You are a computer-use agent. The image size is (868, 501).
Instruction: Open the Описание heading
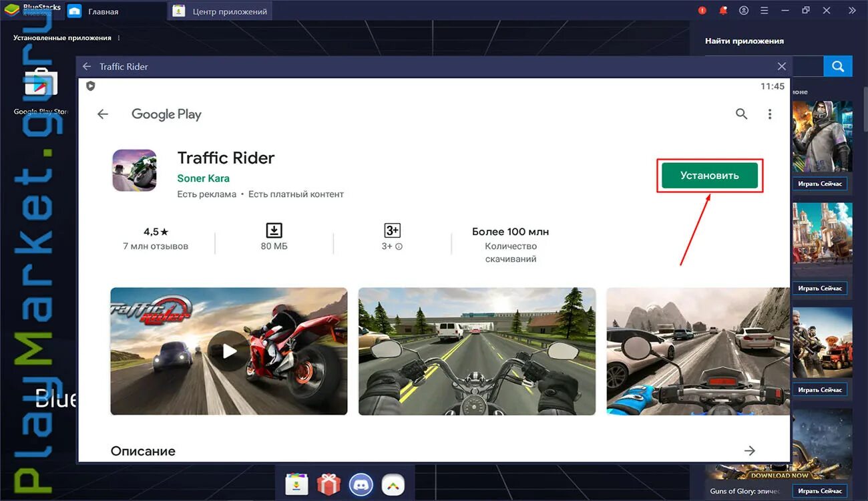click(143, 452)
